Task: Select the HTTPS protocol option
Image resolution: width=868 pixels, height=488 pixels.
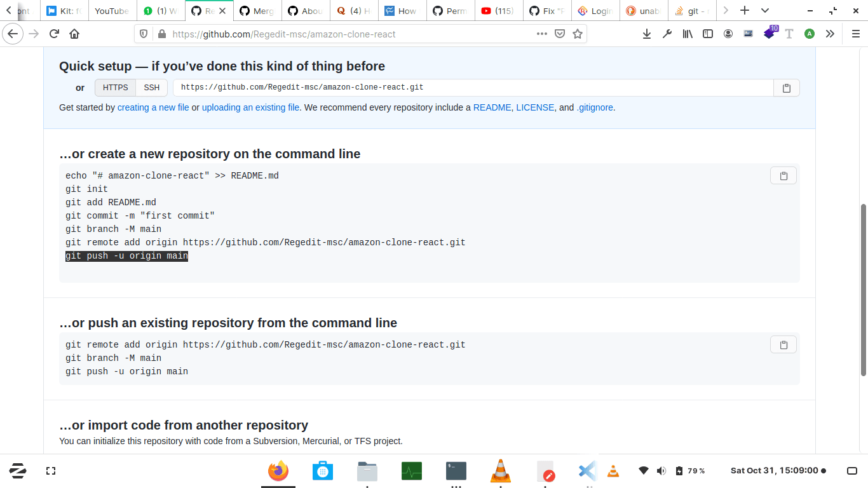Action: click(115, 88)
